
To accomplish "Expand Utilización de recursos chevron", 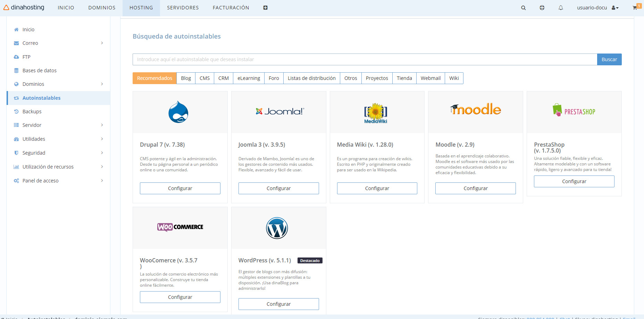I will tap(102, 167).
